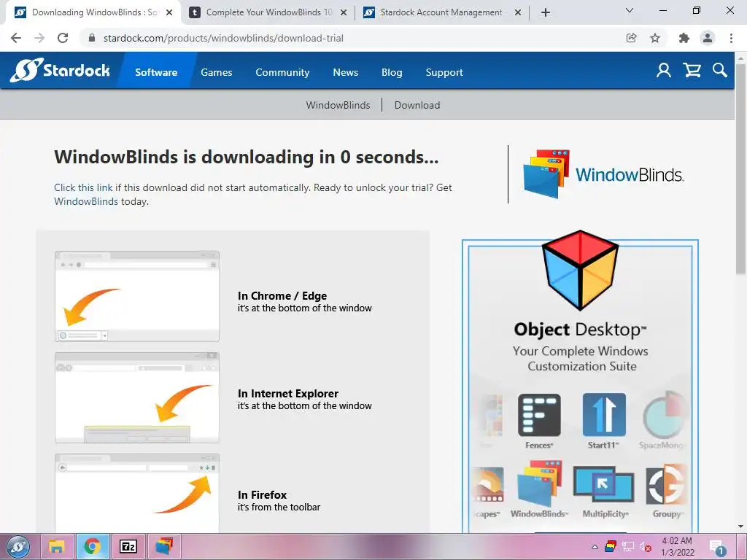Click the share page icon in address bar
The image size is (747, 560).
coord(631,38)
